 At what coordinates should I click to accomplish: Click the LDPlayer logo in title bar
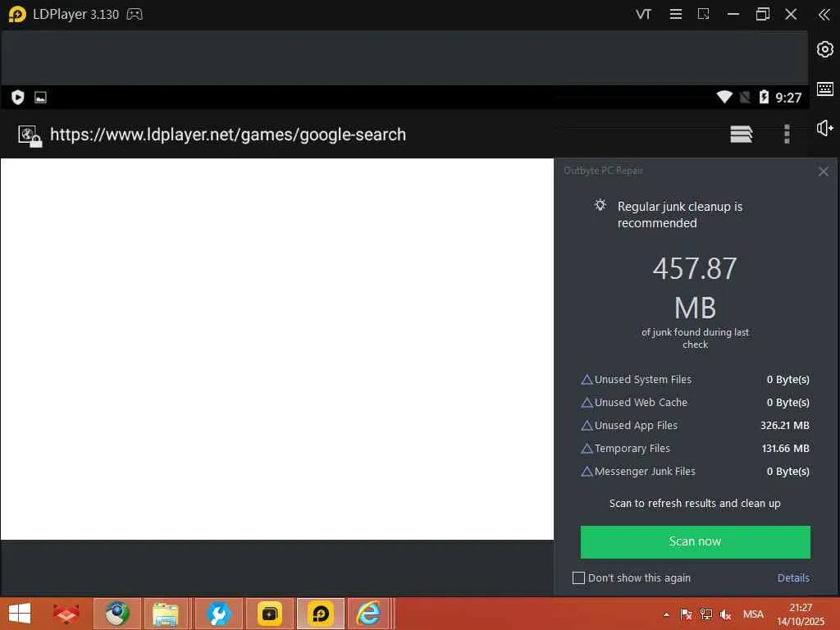[x=17, y=15]
